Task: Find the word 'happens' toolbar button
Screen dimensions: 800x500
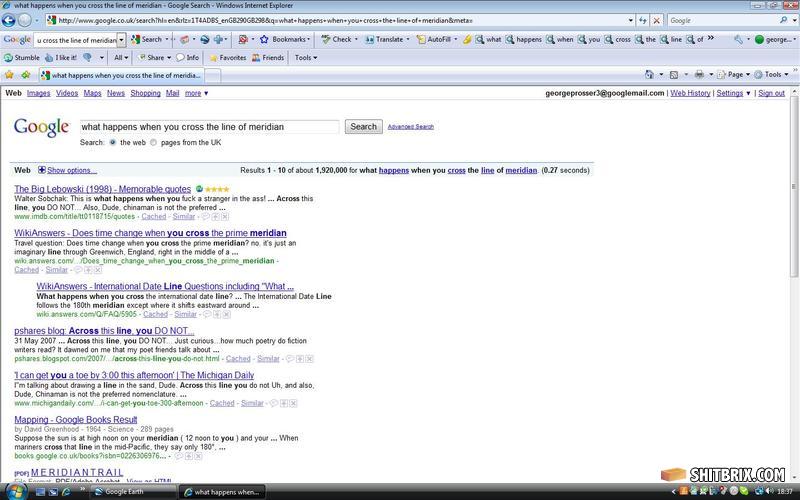Action: coord(523,39)
